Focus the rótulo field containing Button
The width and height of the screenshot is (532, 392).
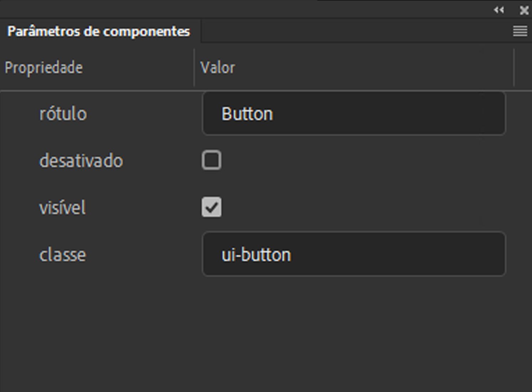353,114
